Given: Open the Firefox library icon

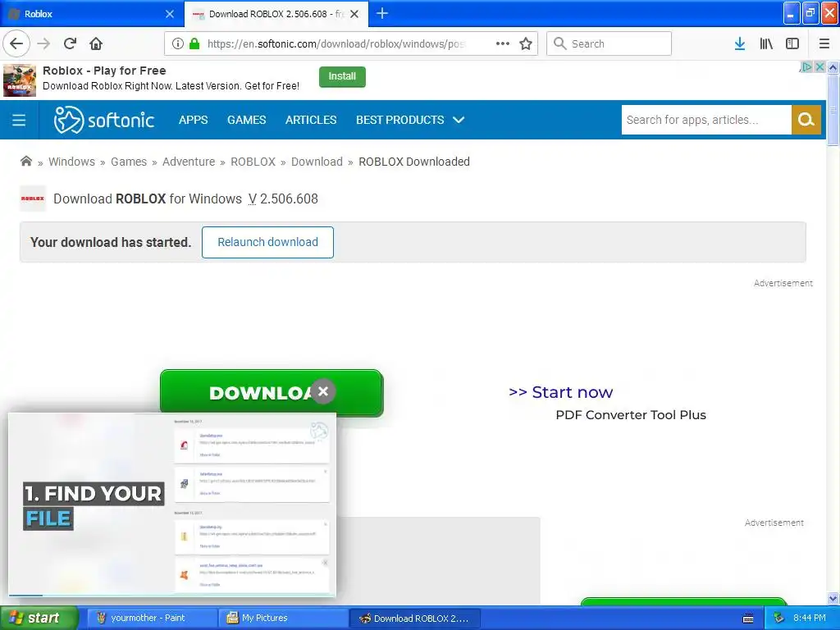Looking at the screenshot, I should coord(766,44).
